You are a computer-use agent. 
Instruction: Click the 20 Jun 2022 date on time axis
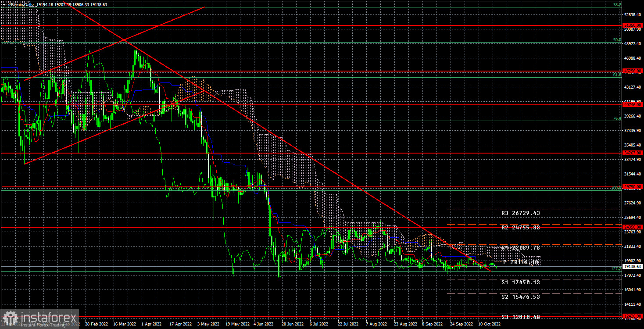pyautogui.click(x=293, y=325)
